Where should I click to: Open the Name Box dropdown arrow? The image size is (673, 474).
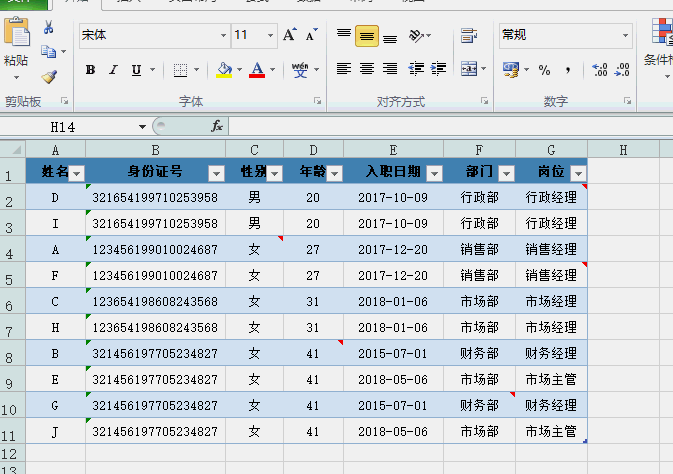coord(142,127)
